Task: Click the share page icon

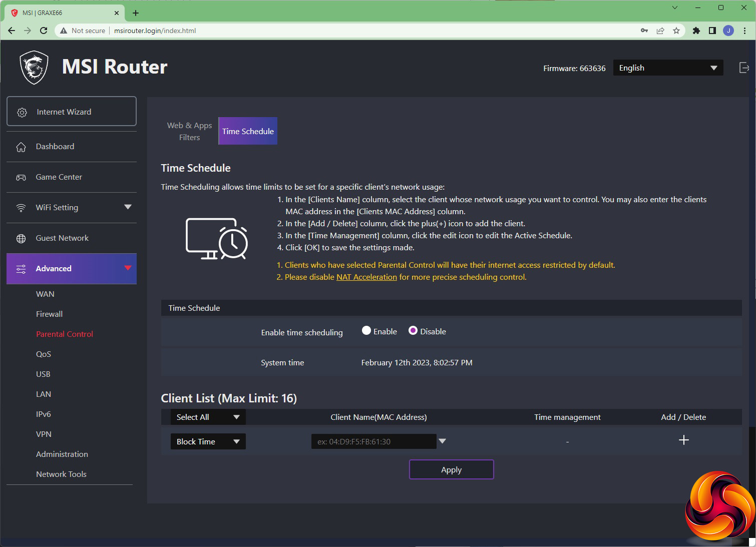Action: (660, 31)
